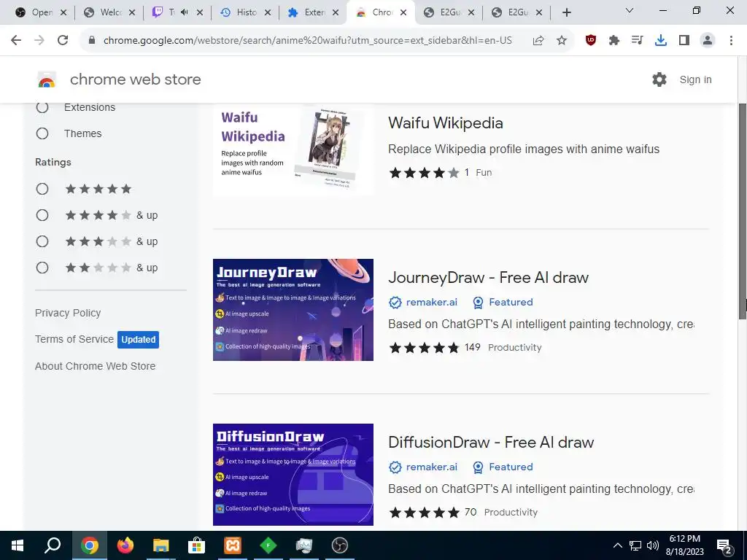The height and width of the screenshot is (560, 747).
Task: Open a new tab with plus button
Action: (x=566, y=12)
